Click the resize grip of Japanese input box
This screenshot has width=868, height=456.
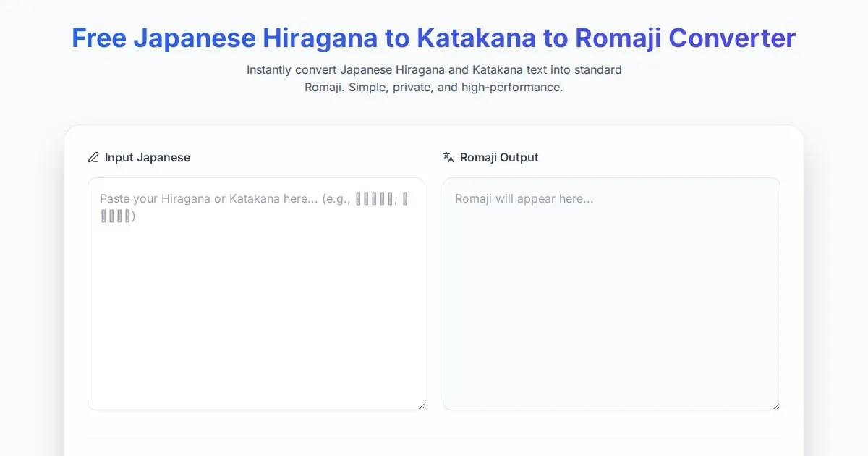pyautogui.click(x=420, y=405)
